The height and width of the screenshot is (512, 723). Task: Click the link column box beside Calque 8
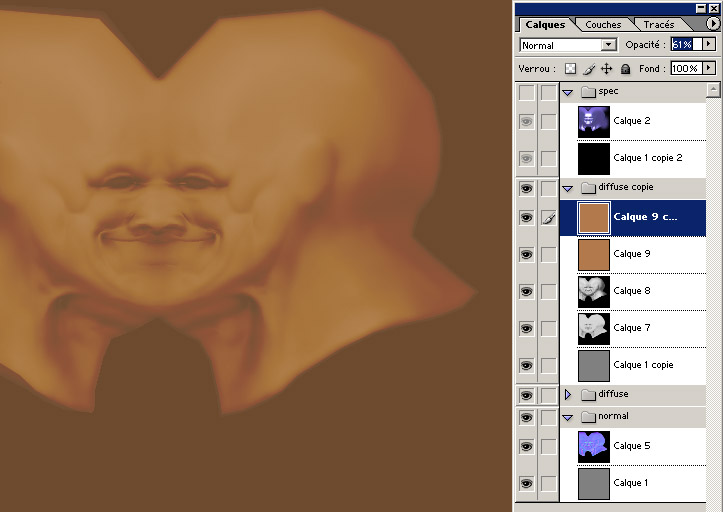pos(549,292)
